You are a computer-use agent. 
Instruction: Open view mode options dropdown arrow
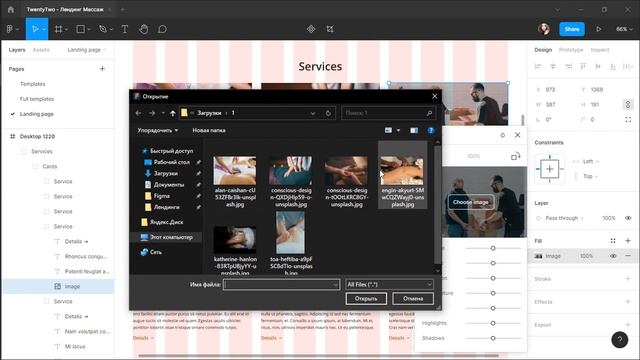point(398,130)
